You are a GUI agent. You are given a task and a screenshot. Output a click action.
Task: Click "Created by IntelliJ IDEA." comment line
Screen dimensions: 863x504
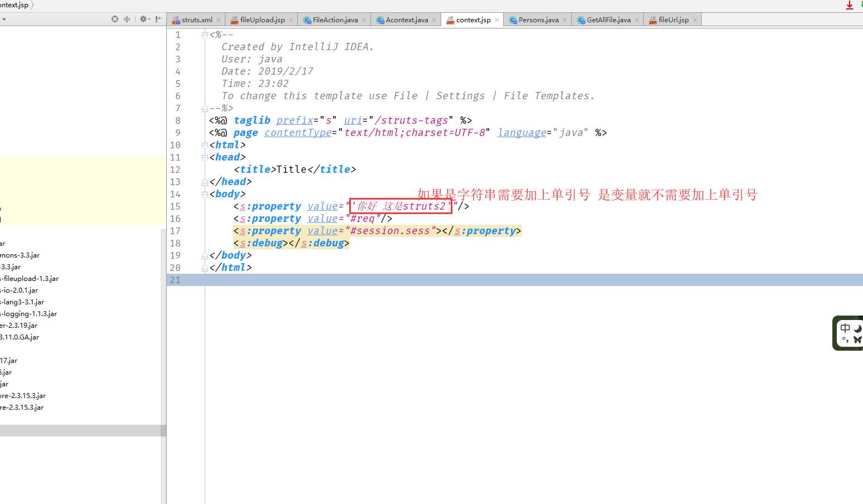[297, 47]
